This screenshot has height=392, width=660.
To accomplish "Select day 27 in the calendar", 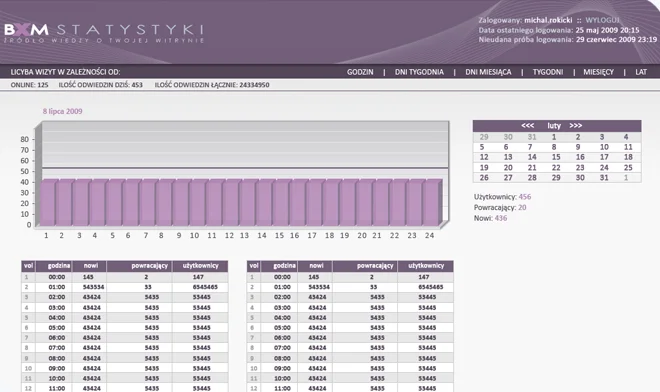I will point(508,178).
